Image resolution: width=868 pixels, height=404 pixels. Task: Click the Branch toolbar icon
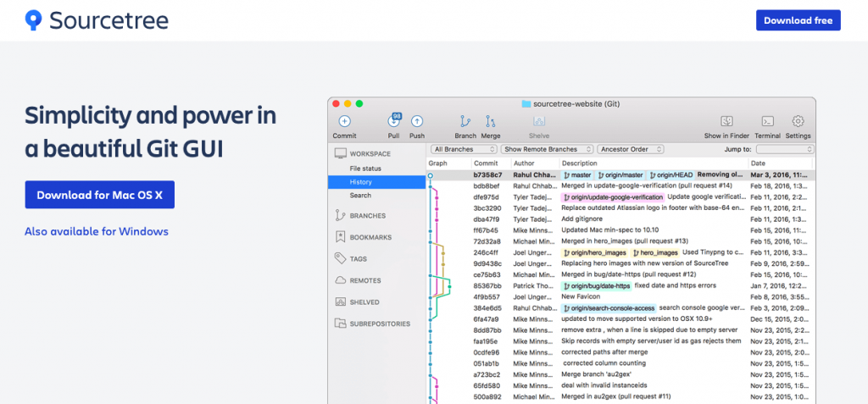(x=465, y=121)
